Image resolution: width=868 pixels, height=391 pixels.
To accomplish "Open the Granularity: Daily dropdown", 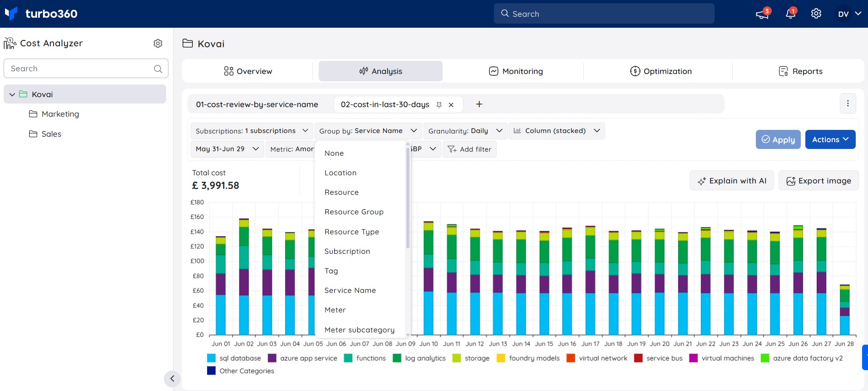I will [x=465, y=131].
